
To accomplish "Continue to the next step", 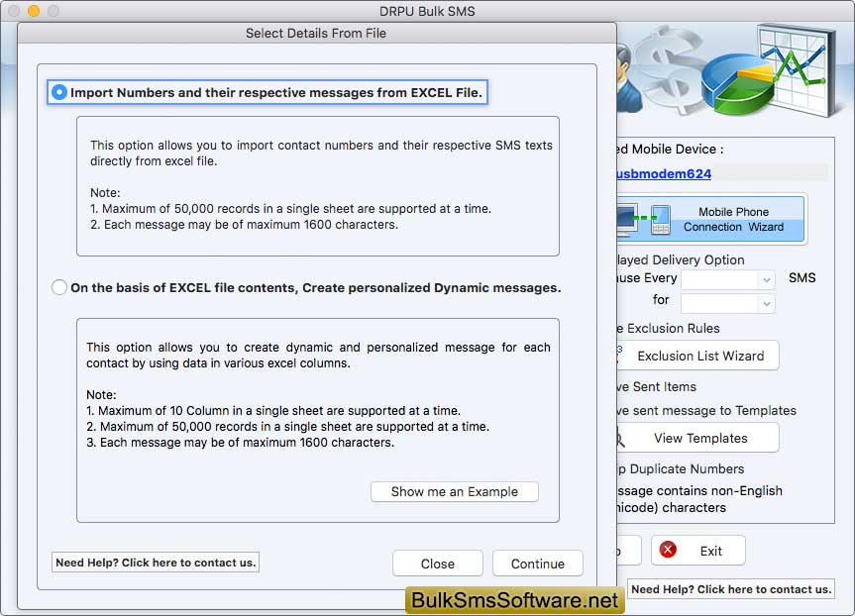I will (x=538, y=564).
